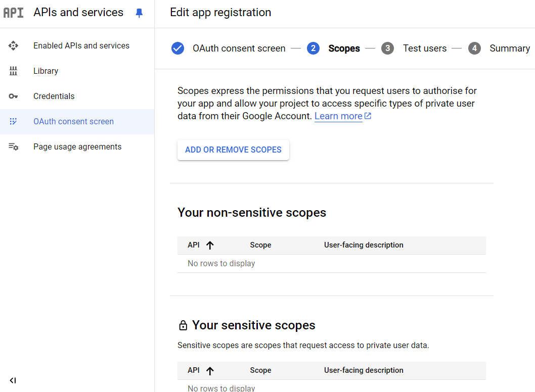Click the Credentials key icon
The height and width of the screenshot is (392, 535).
click(x=13, y=96)
